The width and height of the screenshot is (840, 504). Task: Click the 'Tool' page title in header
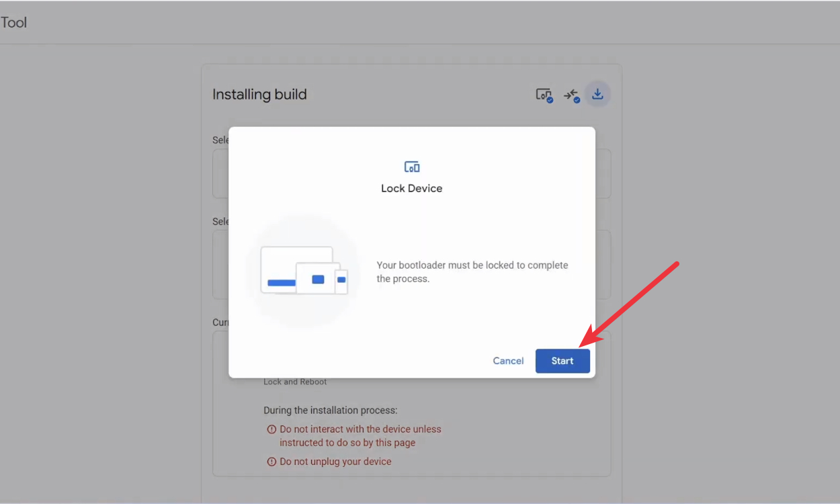click(x=13, y=23)
